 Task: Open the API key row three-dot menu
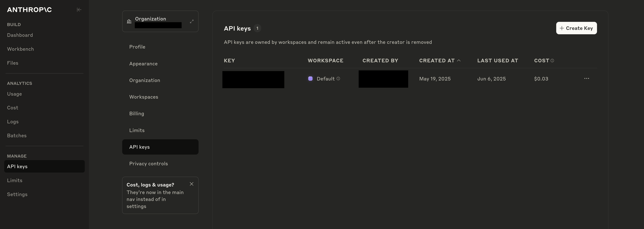[586, 79]
